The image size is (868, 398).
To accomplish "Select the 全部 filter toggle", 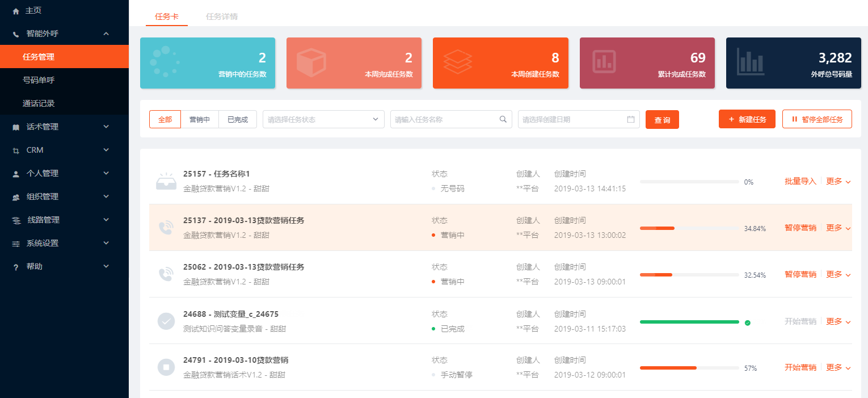I will (x=165, y=119).
